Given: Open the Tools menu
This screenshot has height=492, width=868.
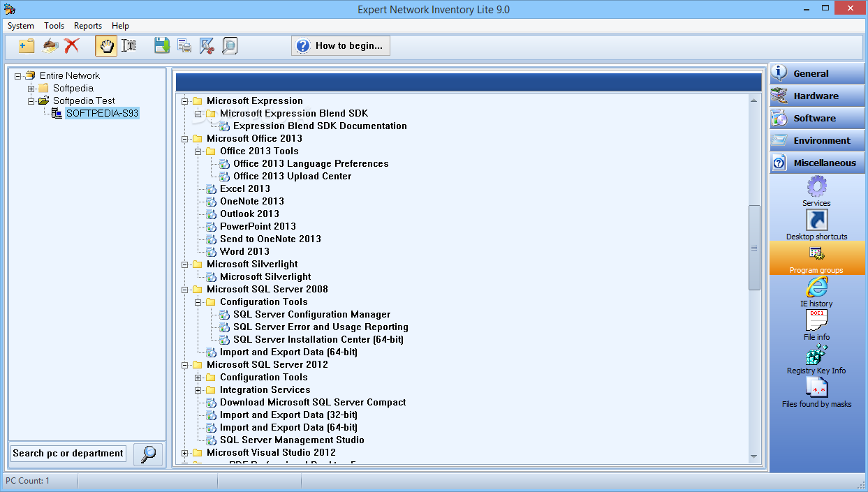Looking at the screenshot, I should [54, 26].
